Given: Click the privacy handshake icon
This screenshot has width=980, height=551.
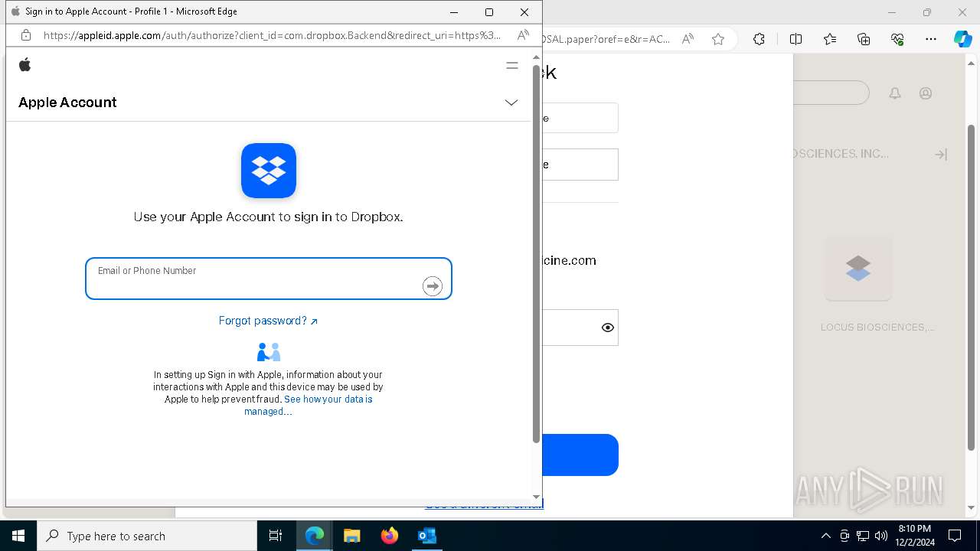Looking at the screenshot, I should coord(269,352).
